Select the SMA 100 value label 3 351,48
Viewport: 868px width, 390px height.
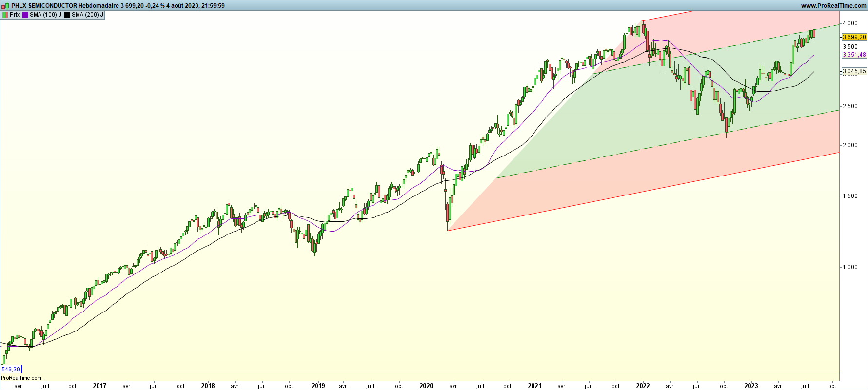point(854,55)
